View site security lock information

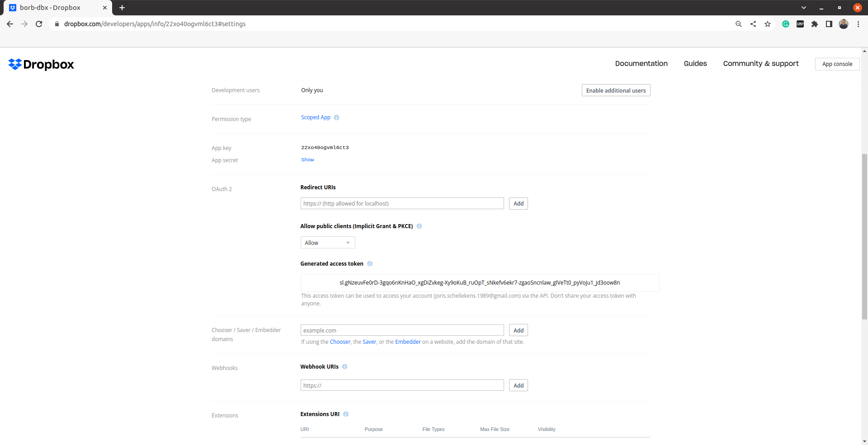(57, 24)
